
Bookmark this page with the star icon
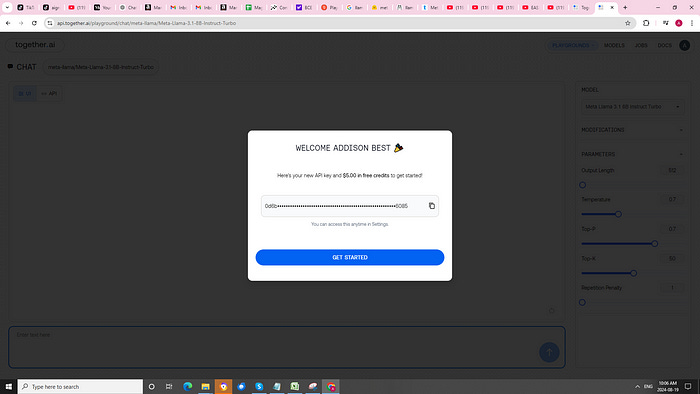628,23
